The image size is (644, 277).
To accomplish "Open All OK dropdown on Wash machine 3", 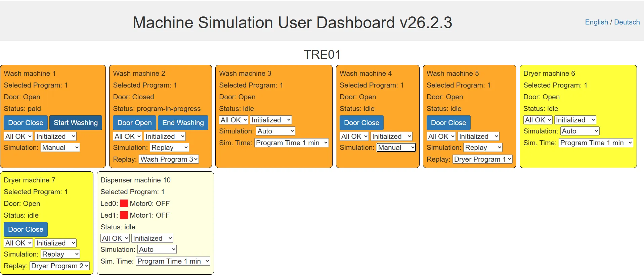I will click(x=234, y=120).
